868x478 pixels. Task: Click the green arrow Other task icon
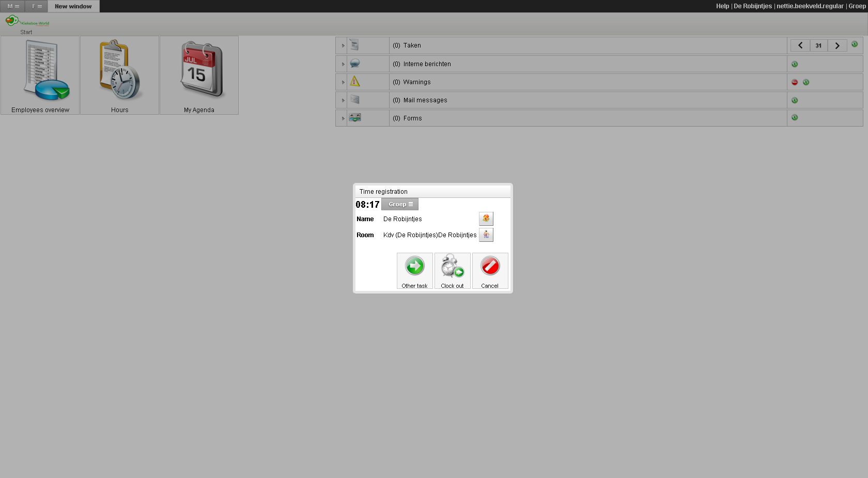[x=414, y=267]
